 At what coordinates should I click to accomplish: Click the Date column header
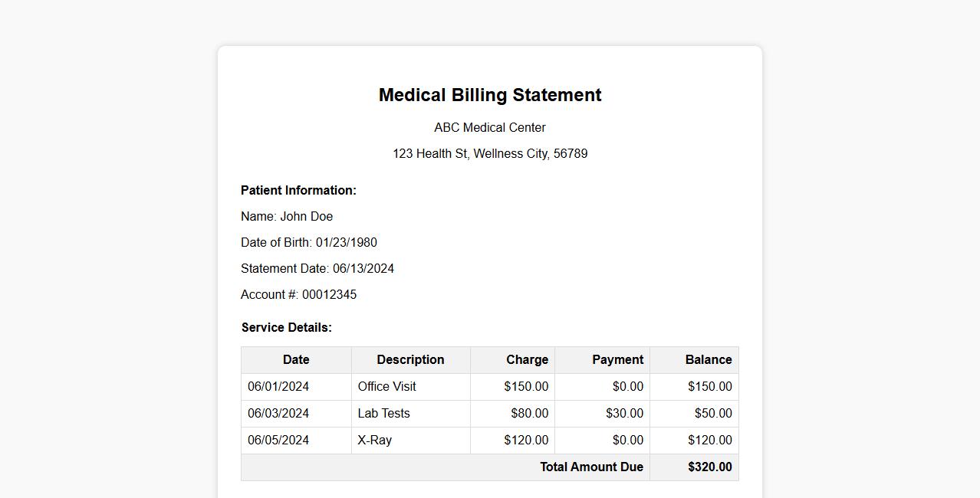[x=296, y=359]
